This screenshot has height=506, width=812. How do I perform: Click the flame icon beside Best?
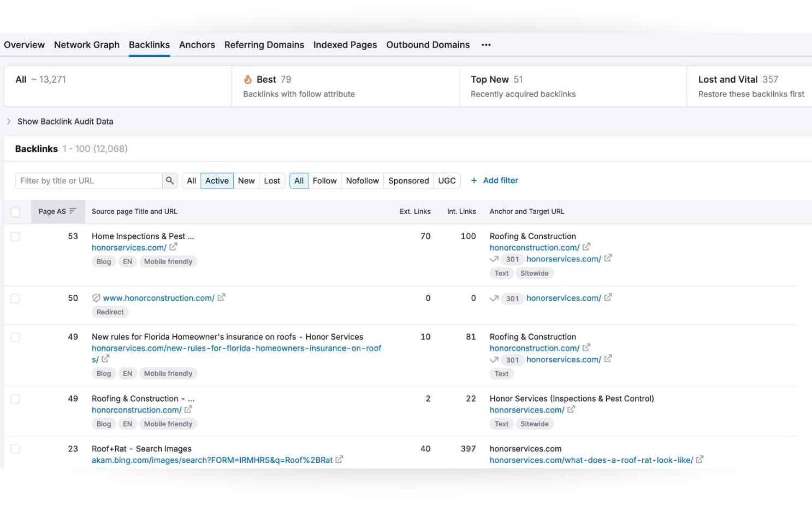(248, 80)
